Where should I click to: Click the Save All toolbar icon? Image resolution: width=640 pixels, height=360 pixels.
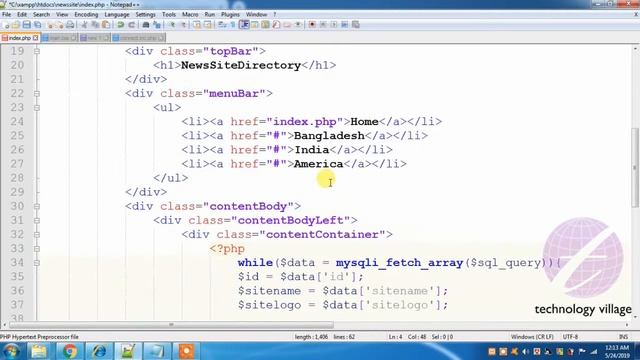(x=38, y=25)
